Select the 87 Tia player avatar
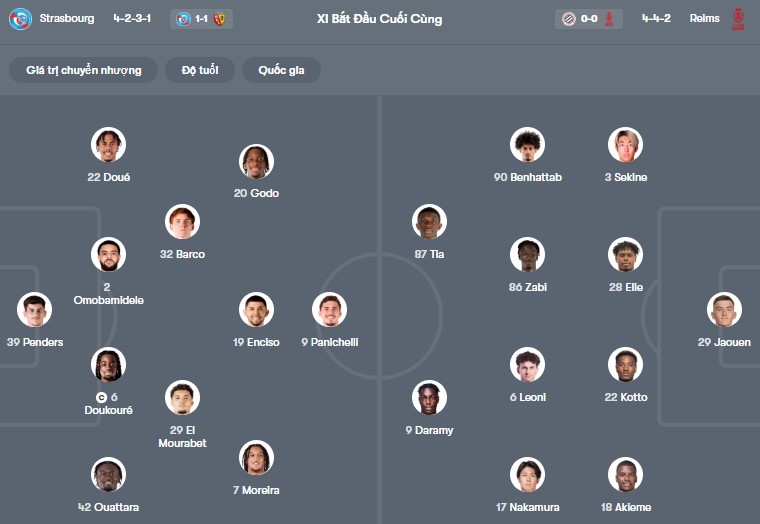Screen dimensions: 760x524 click(x=429, y=222)
